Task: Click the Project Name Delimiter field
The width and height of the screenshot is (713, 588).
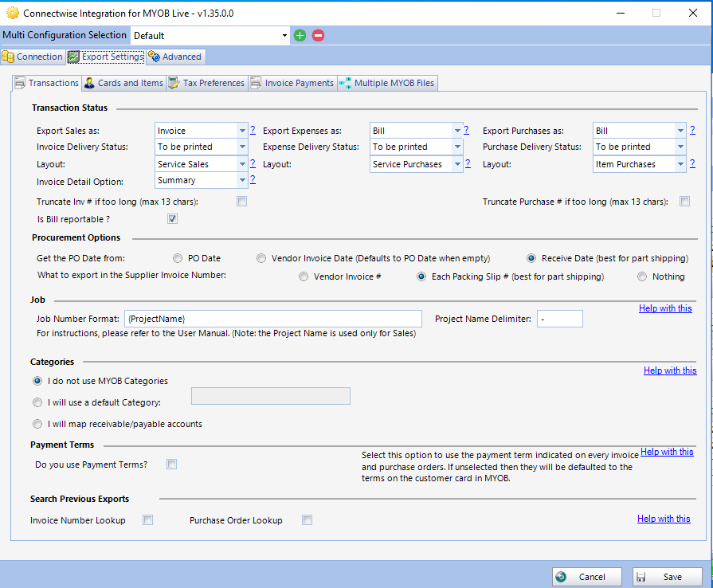Action: [x=560, y=319]
